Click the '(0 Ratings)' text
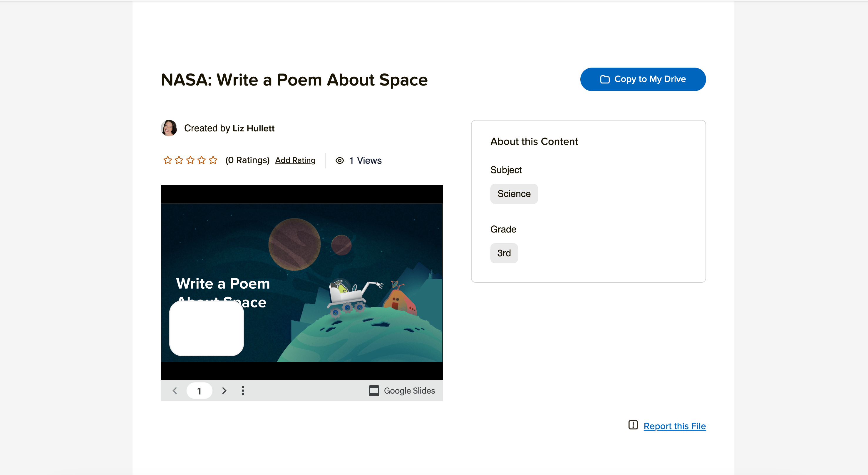The width and height of the screenshot is (868, 475). 247,160
